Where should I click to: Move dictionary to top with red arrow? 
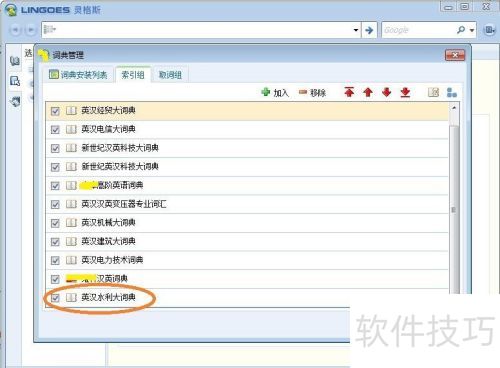point(349,92)
